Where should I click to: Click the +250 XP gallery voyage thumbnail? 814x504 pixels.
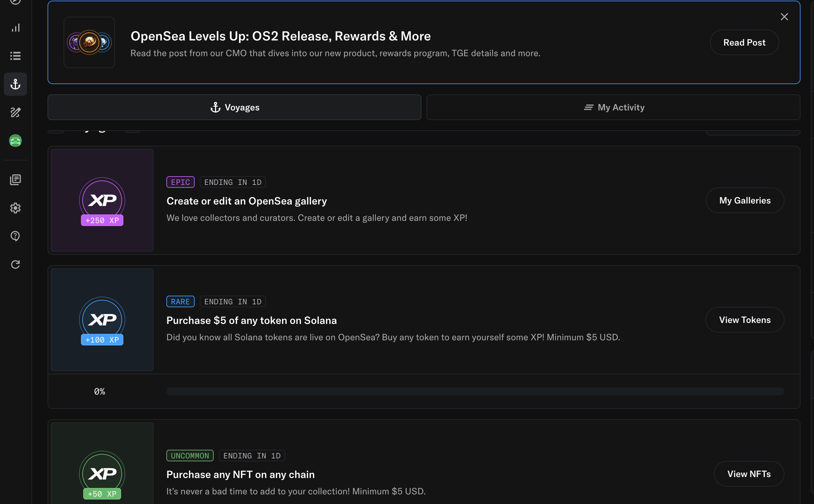pos(102,200)
